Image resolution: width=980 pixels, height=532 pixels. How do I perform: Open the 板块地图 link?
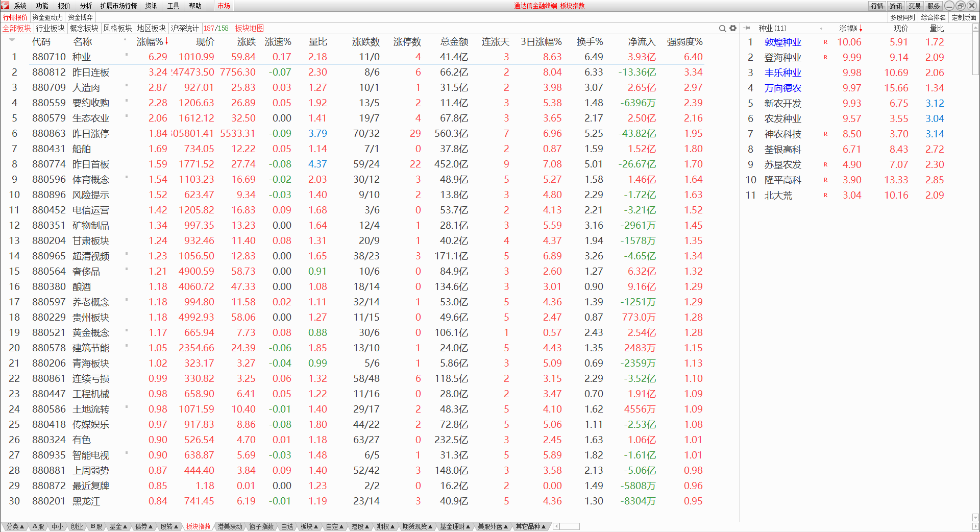pyautogui.click(x=250, y=28)
